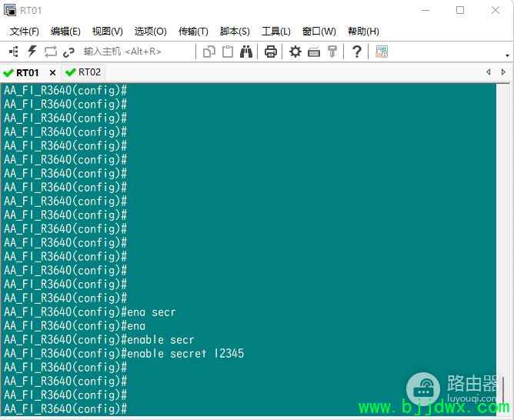Click the Copy toolbar icon
Viewport: 514px width, 420px height.
pos(209,52)
